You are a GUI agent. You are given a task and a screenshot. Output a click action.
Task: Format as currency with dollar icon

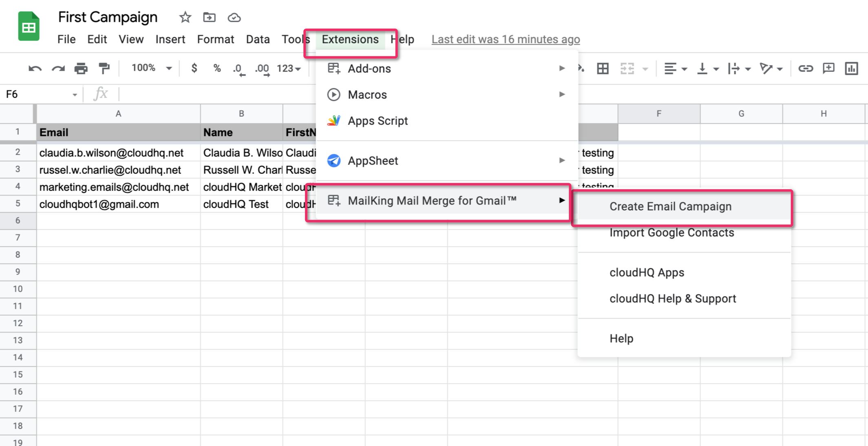click(194, 68)
